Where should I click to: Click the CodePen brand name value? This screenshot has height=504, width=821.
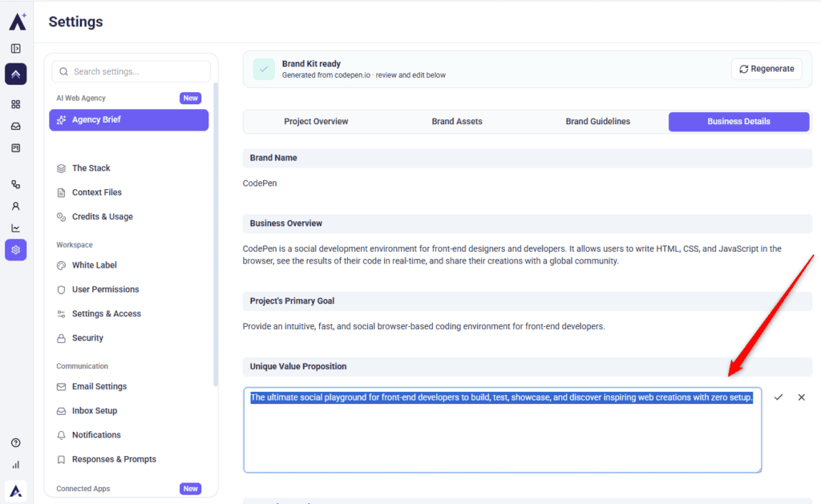point(260,183)
